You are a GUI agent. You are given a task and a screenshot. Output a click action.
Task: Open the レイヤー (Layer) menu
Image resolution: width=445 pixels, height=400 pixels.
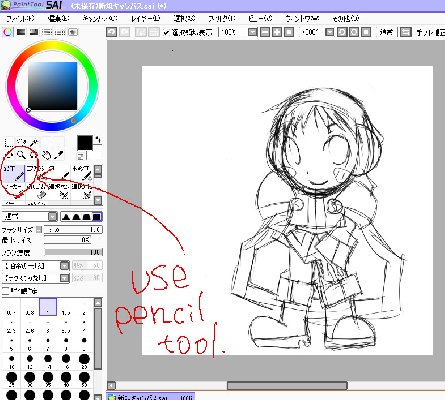tap(145, 18)
